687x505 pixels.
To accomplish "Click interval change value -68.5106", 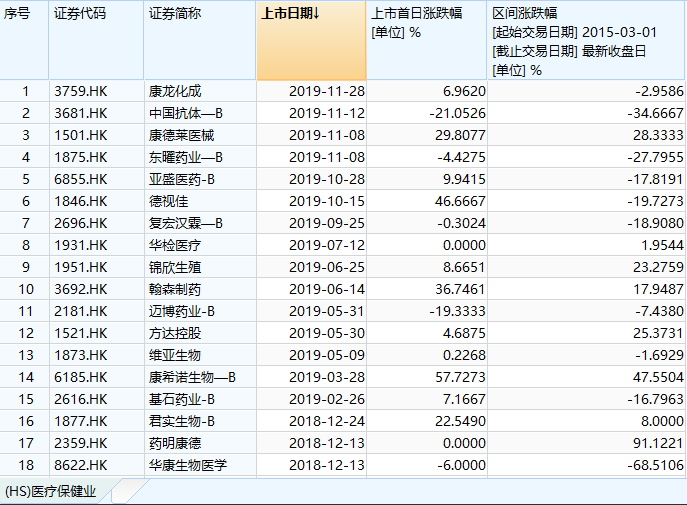I will coord(655,465).
